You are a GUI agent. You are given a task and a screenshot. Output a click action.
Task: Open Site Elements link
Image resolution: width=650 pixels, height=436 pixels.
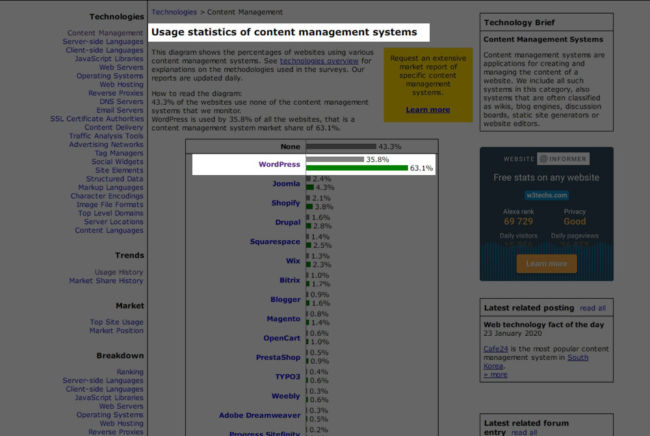click(119, 170)
